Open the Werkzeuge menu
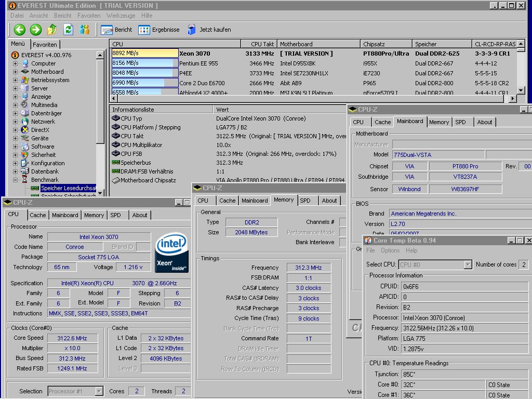This screenshot has height=399, width=532. [121, 16]
